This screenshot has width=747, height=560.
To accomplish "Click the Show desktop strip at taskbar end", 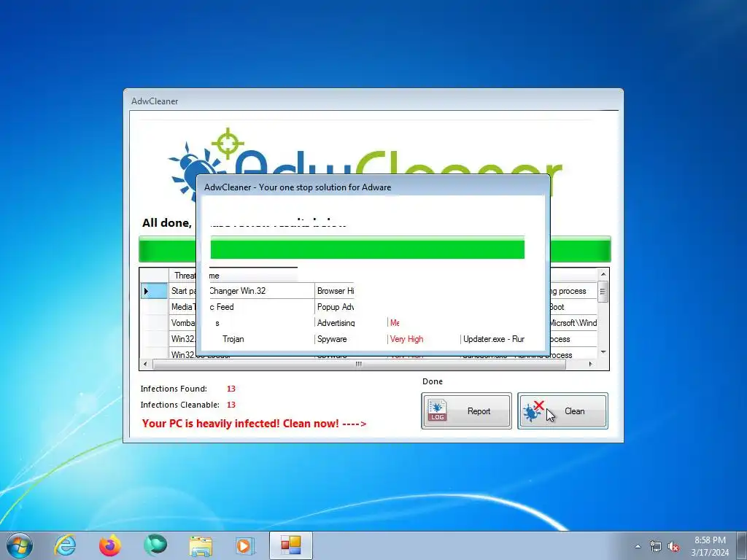I will coord(741,545).
